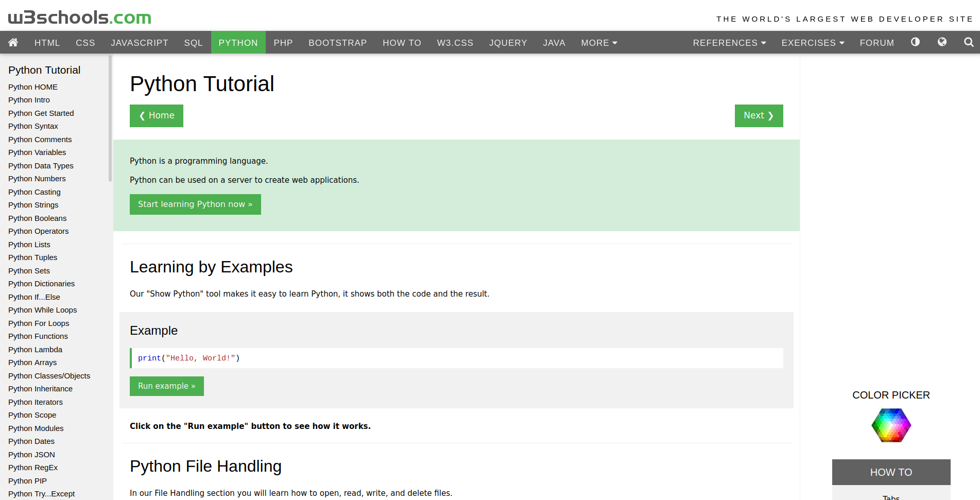980x500 pixels.
Task: Open Python Booleans link
Action: [x=38, y=218]
